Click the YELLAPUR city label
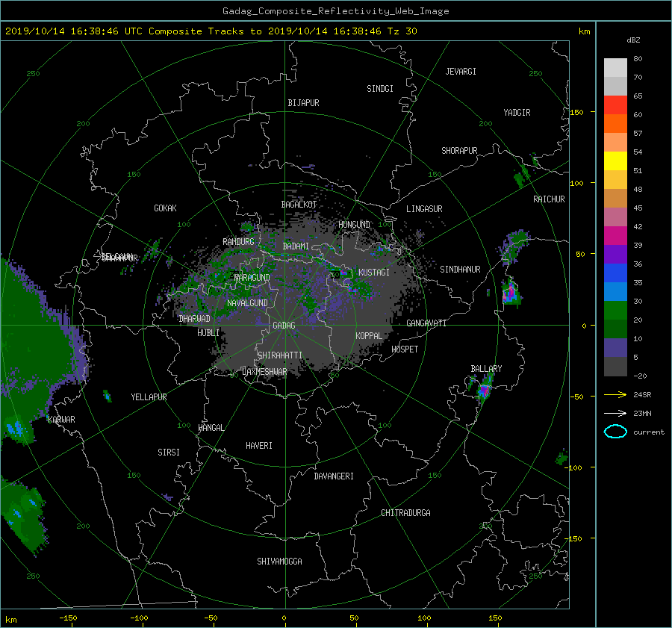 (149, 397)
